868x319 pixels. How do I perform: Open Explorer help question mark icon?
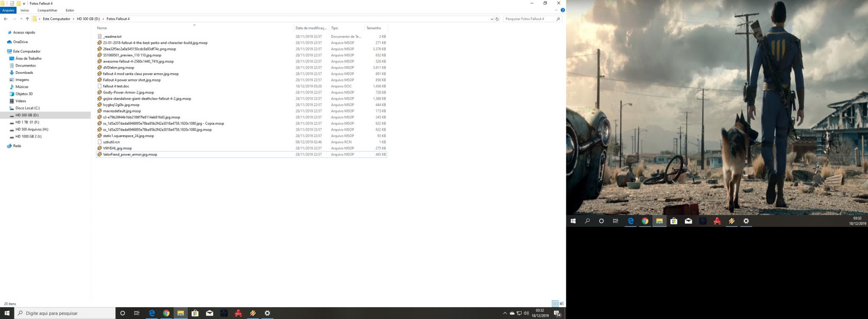coord(563,10)
